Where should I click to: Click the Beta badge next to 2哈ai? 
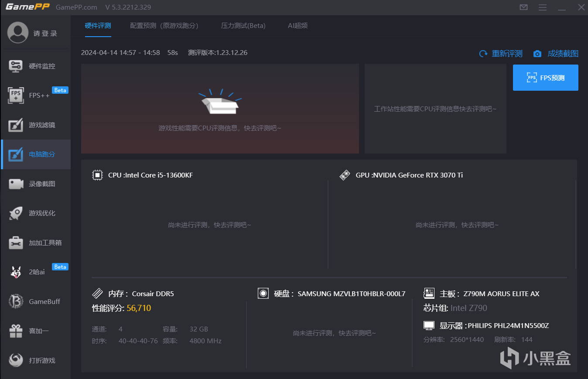(x=60, y=267)
